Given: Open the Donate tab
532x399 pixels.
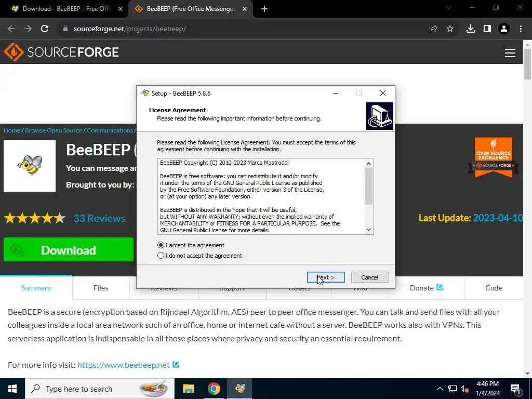Looking at the screenshot, I should [427, 288].
